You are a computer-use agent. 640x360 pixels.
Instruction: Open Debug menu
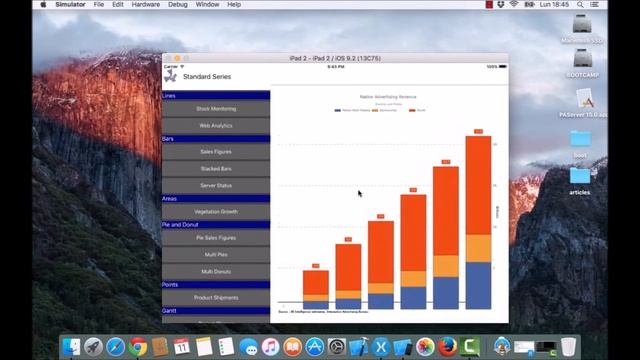pos(178,4)
